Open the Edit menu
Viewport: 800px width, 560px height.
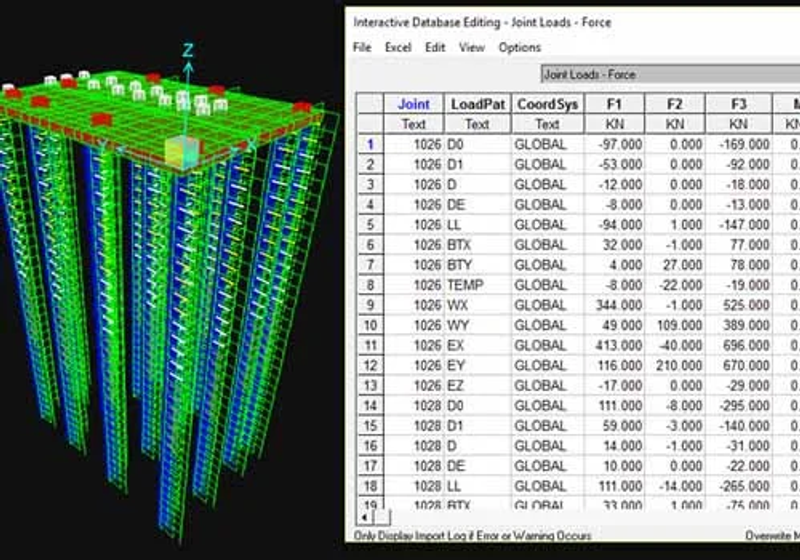click(x=435, y=47)
